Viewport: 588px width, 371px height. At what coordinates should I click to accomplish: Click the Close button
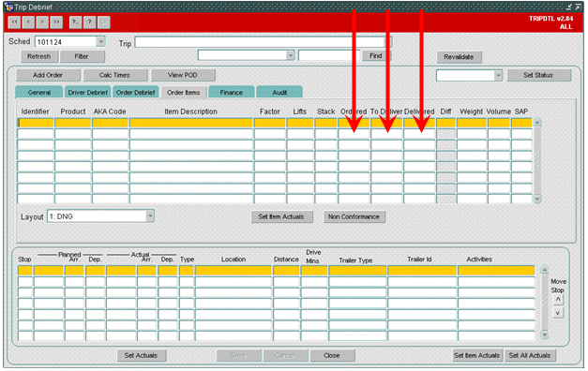click(x=332, y=355)
